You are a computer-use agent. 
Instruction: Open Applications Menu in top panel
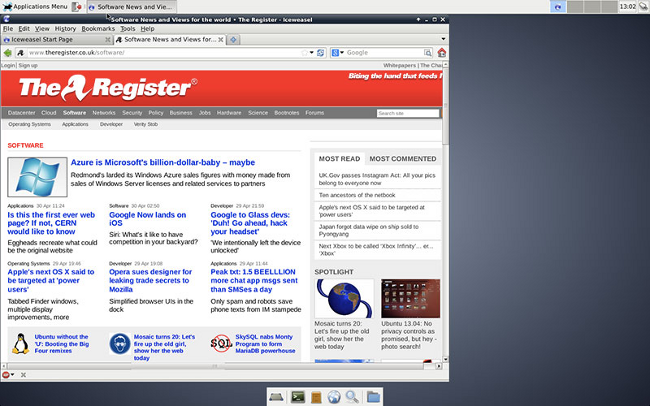(35, 7)
